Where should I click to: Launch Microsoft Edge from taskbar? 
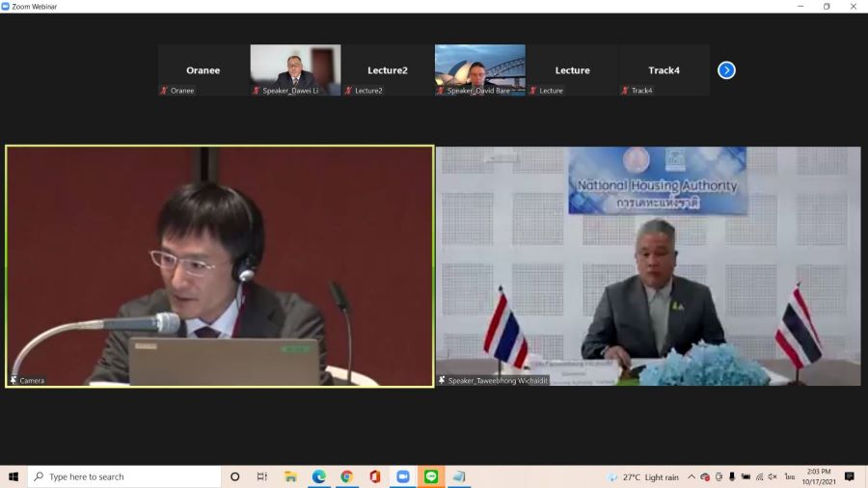[318, 476]
